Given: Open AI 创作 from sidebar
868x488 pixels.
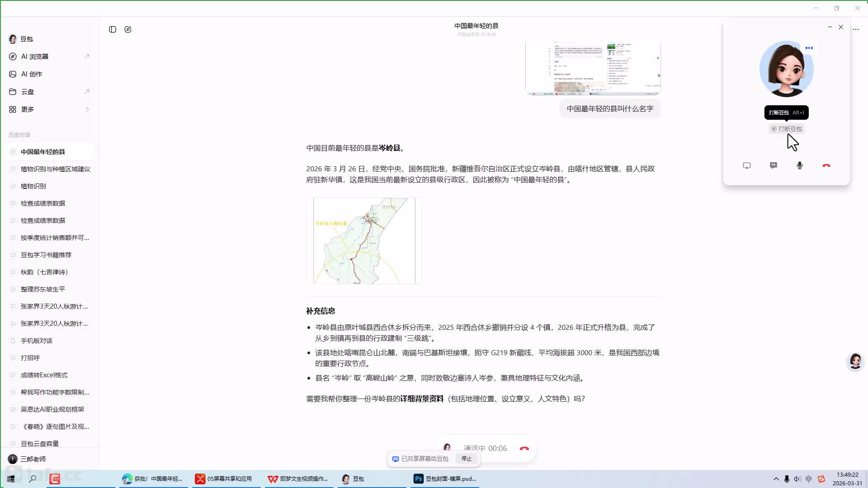Looking at the screenshot, I should (32, 74).
